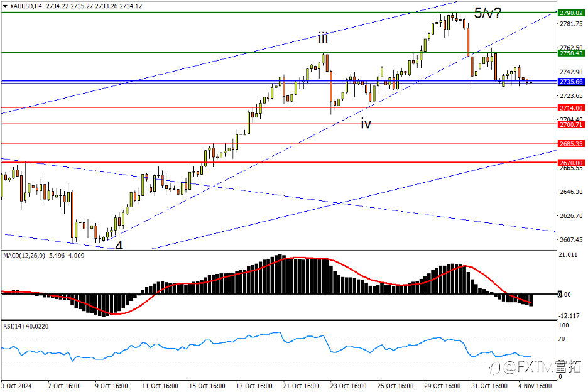Image resolution: width=588 pixels, height=392 pixels.
Task: Select the XAUUSD,H4 symbol title text
Action: [x=26, y=6]
